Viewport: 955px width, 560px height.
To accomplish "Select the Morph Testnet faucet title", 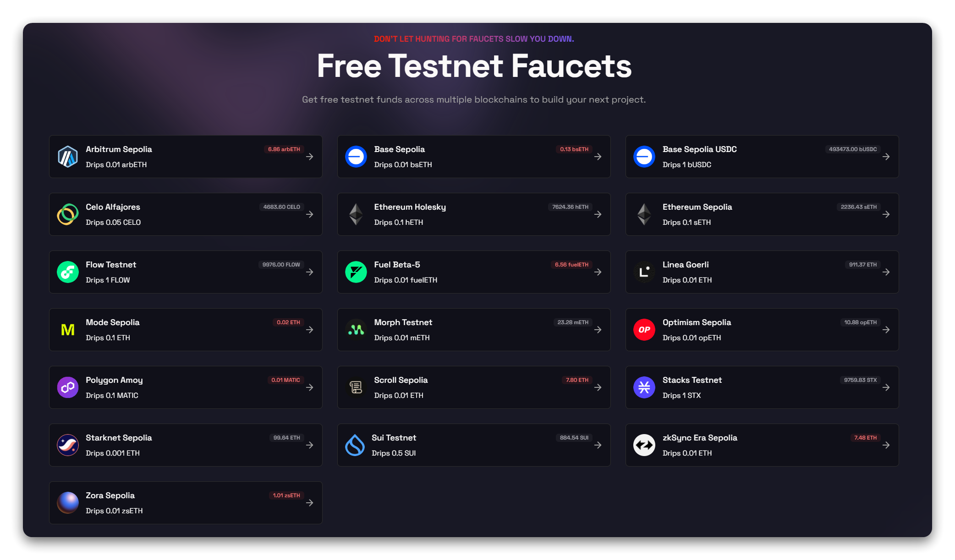I will (403, 322).
